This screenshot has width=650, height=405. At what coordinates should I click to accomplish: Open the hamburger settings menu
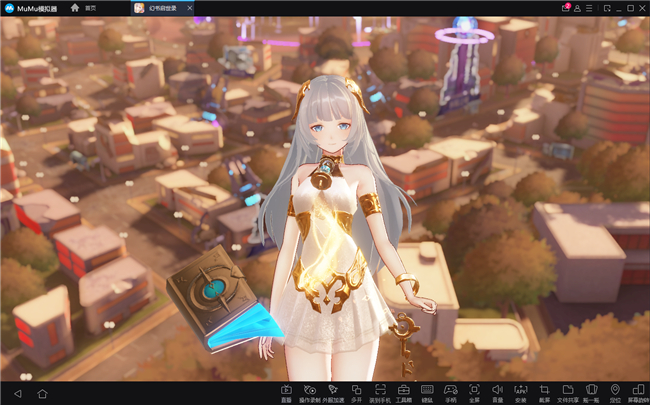589,8
